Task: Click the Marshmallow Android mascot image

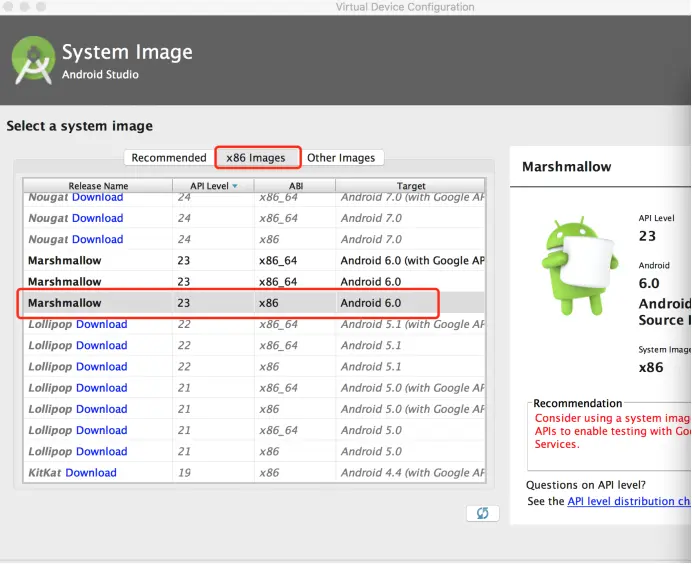Action: pos(579,266)
